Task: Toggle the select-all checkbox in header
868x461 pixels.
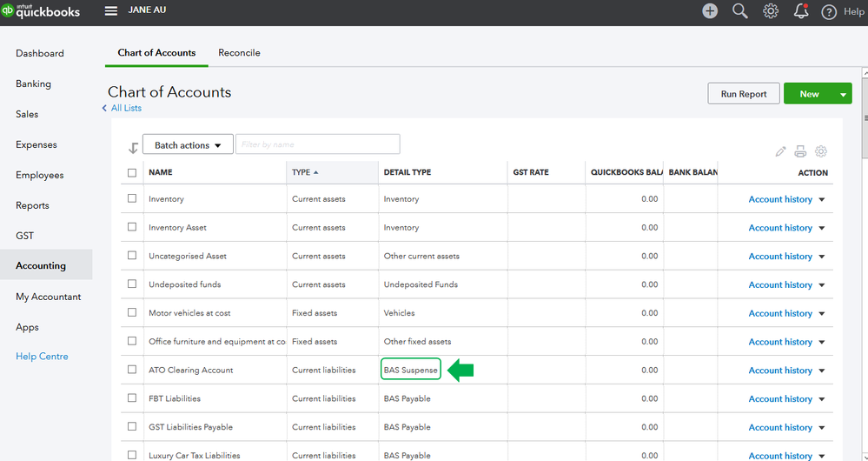Action: pos(132,172)
